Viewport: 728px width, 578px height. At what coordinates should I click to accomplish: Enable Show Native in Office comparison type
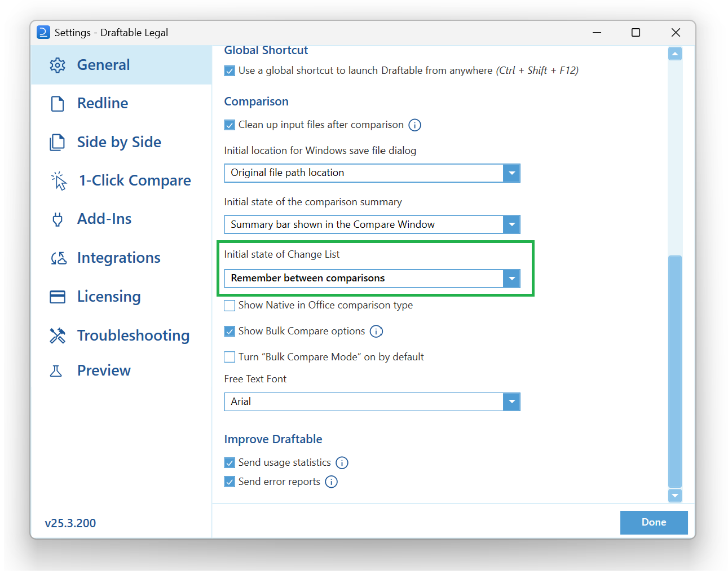(x=230, y=306)
